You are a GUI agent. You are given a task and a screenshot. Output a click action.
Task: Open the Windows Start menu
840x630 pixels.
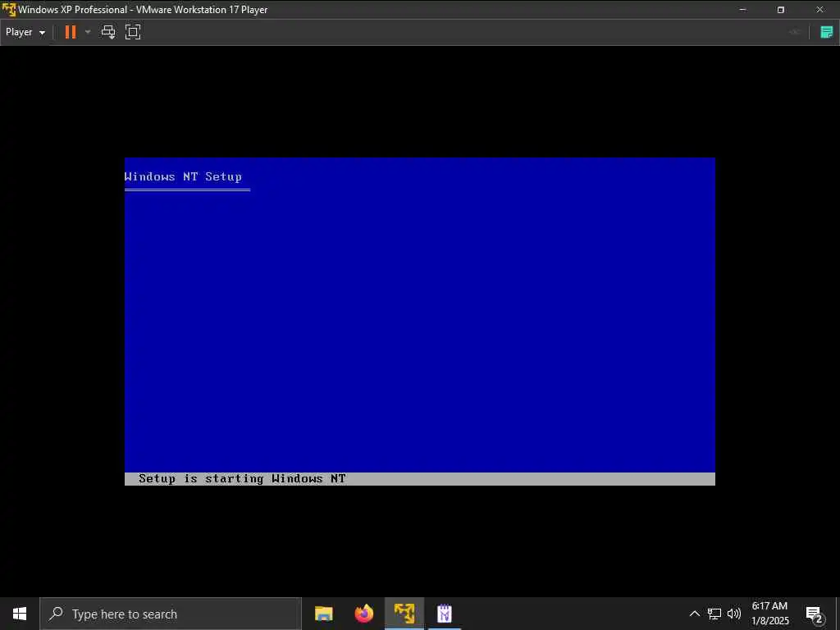20,614
